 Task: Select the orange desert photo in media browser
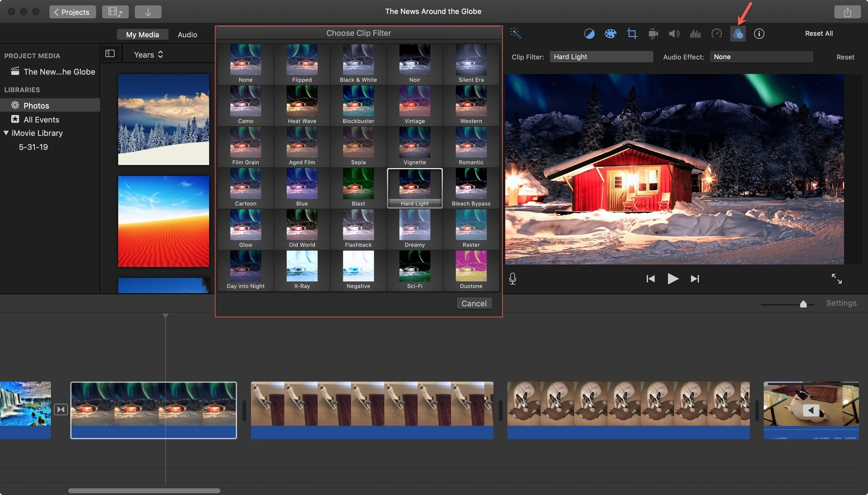tap(163, 221)
